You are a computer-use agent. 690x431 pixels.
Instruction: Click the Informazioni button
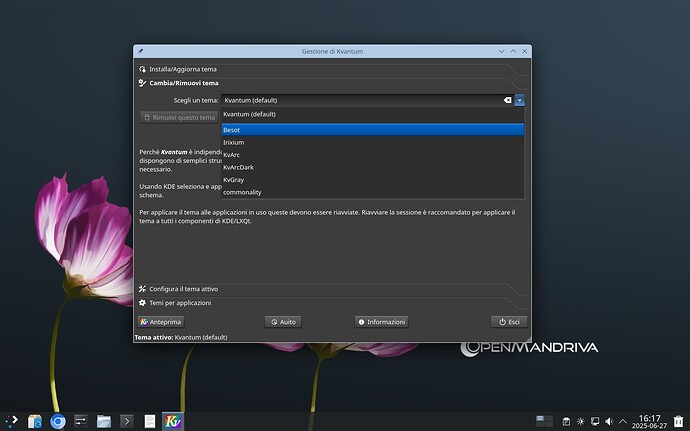click(x=382, y=322)
